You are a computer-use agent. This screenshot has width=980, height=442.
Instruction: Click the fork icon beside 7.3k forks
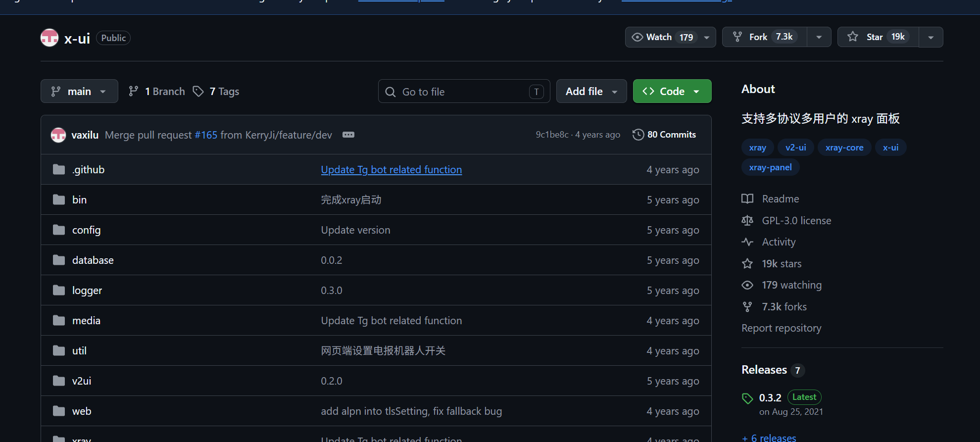[747, 307]
